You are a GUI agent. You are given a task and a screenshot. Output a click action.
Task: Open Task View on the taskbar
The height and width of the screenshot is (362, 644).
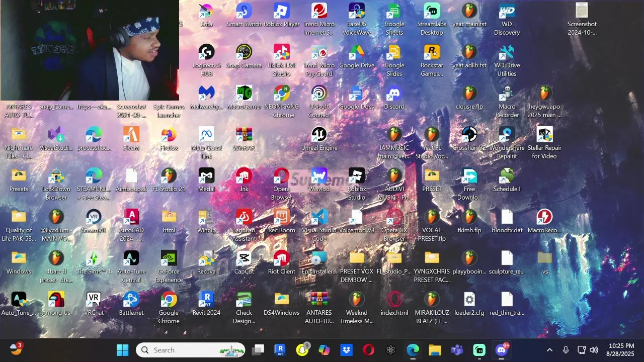pyautogui.click(x=258, y=350)
